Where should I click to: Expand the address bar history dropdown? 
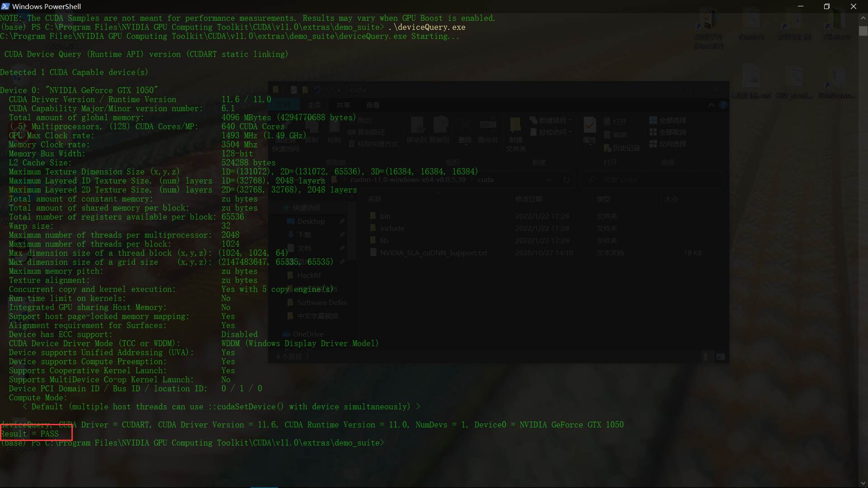(x=549, y=180)
